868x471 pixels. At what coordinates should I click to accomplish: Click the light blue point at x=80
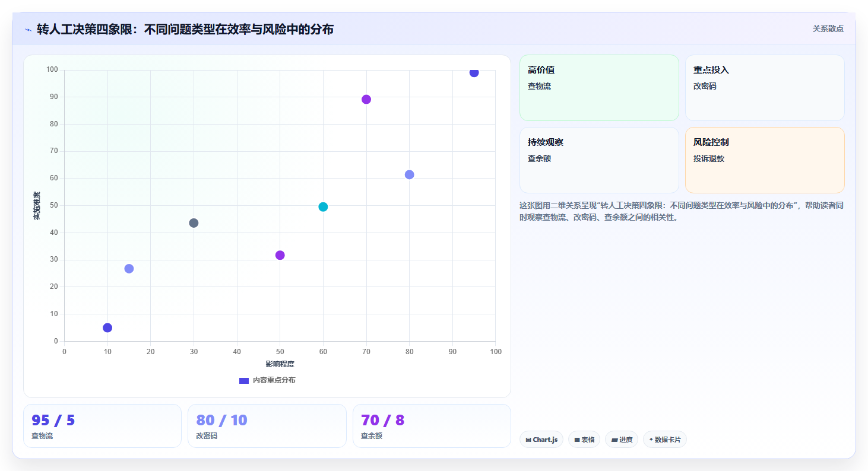(x=409, y=174)
